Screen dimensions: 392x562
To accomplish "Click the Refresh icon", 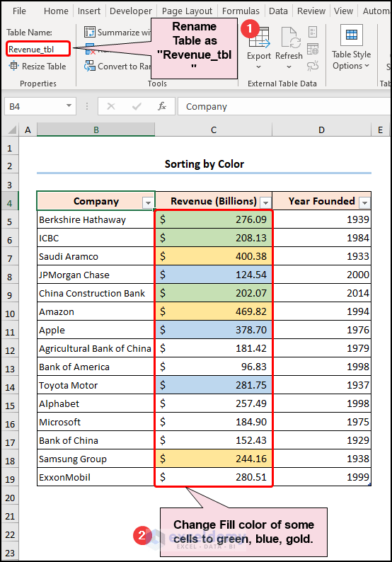I will tap(289, 38).
